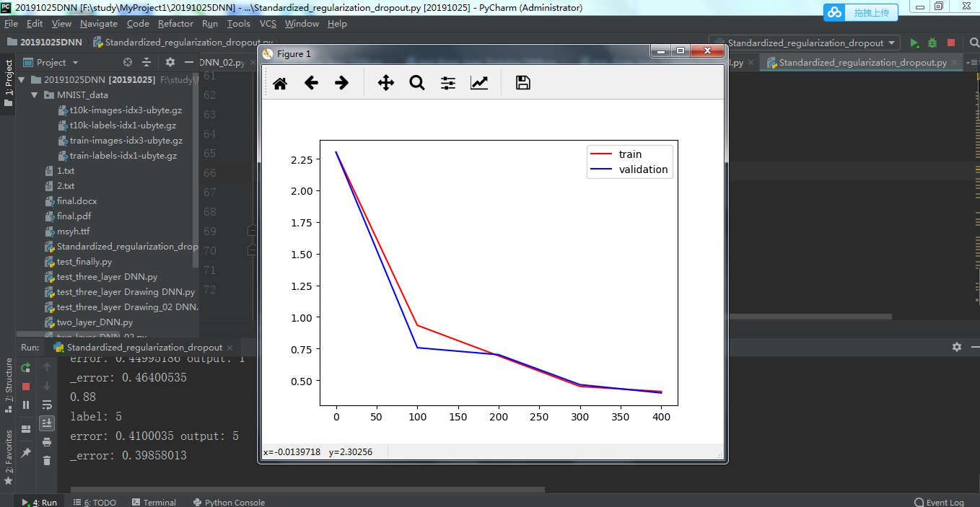Switch to Standardized_regularization_dropout.py editor tab
Screen dimensions: 980x507
click(862, 63)
